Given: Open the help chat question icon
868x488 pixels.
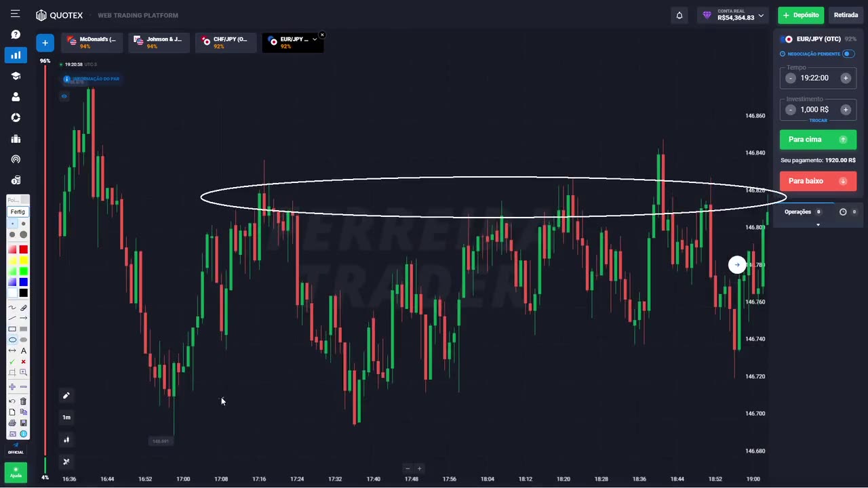Looking at the screenshot, I should point(16,35).
